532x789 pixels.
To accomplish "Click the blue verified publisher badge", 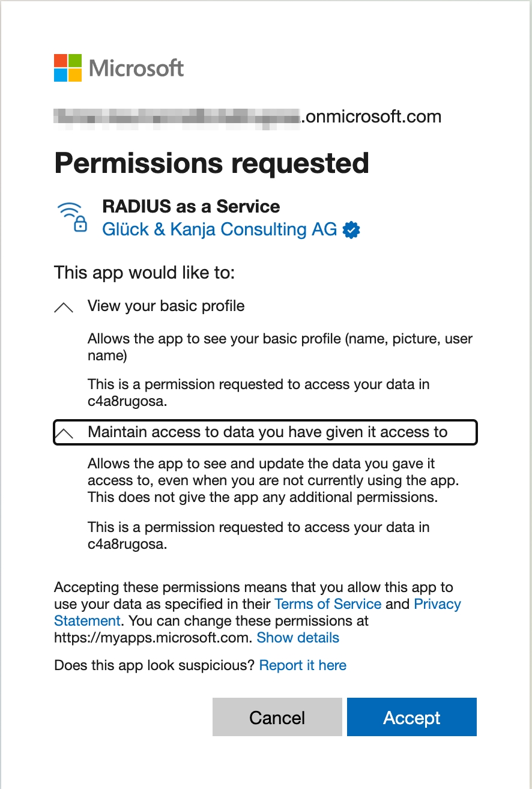I will (351, 230).
